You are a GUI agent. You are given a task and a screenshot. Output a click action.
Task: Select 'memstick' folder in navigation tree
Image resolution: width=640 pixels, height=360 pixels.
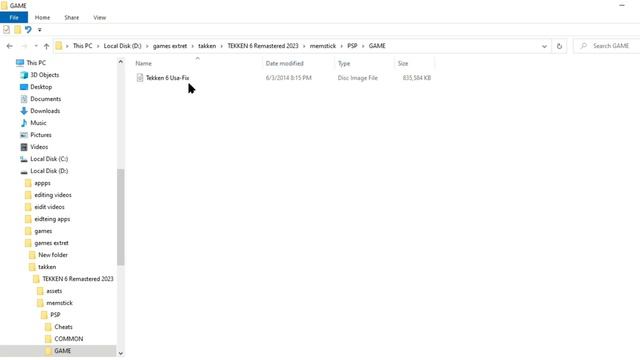pos(59,303)
